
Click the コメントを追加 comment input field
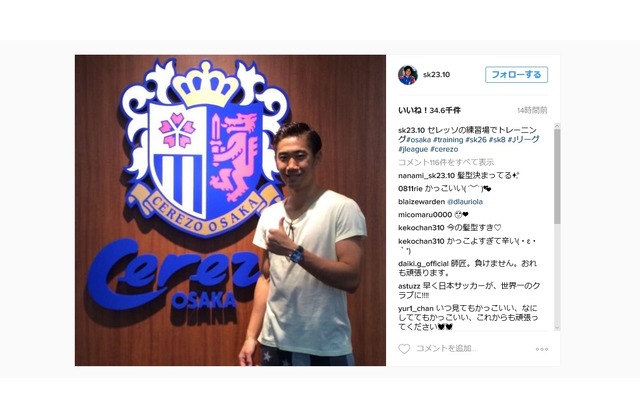[x=446, y=349]
